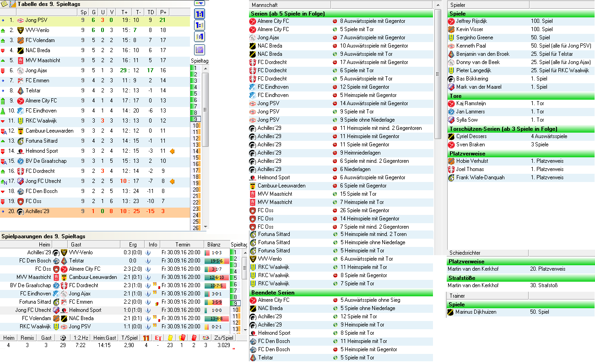
Task: Select Spieltag 20 in the league table's matchday list
Action: click(x=196, y=190)
